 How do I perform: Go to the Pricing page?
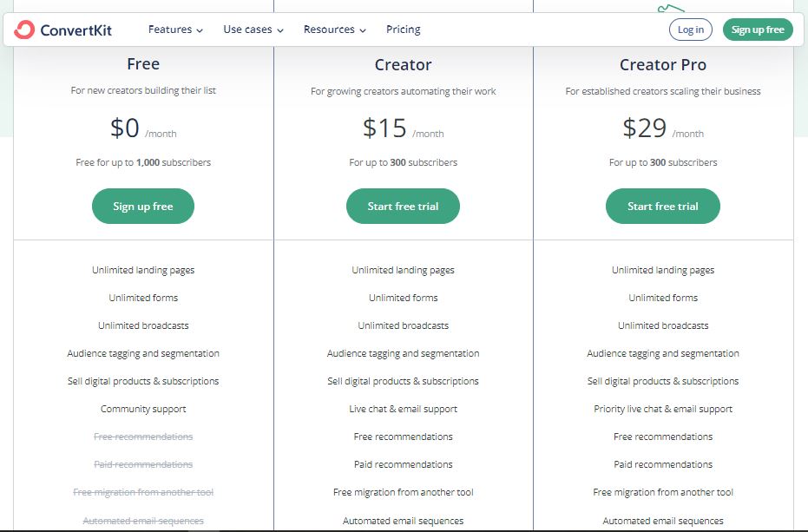[x=403, y=30]
